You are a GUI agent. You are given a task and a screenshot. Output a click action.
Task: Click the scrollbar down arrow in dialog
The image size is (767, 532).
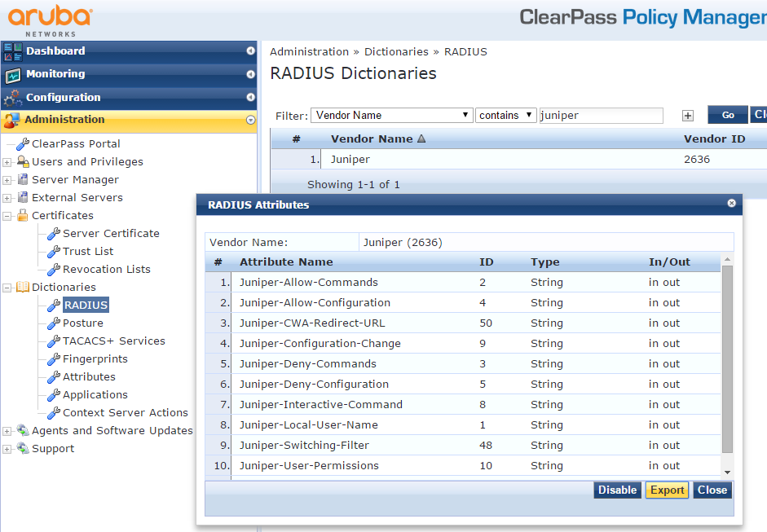pyautogui.click(x=727, y=472)
